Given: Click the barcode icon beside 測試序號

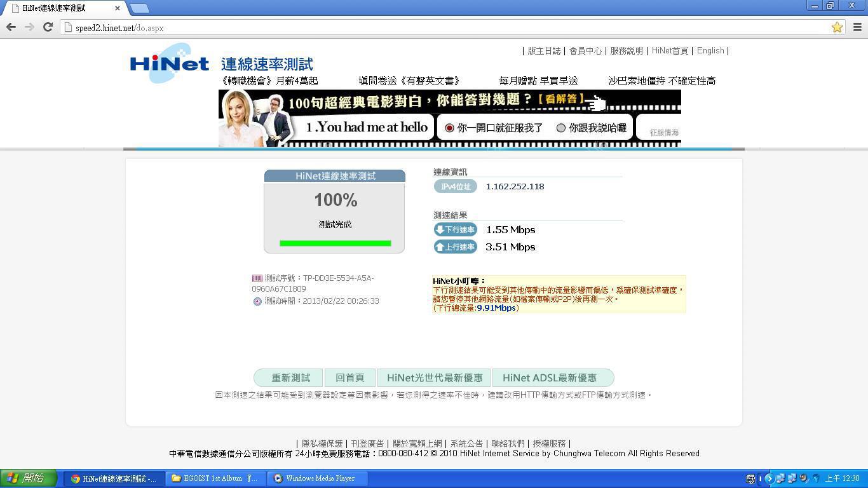Looking at the screenshot, I should pos(257,278).
